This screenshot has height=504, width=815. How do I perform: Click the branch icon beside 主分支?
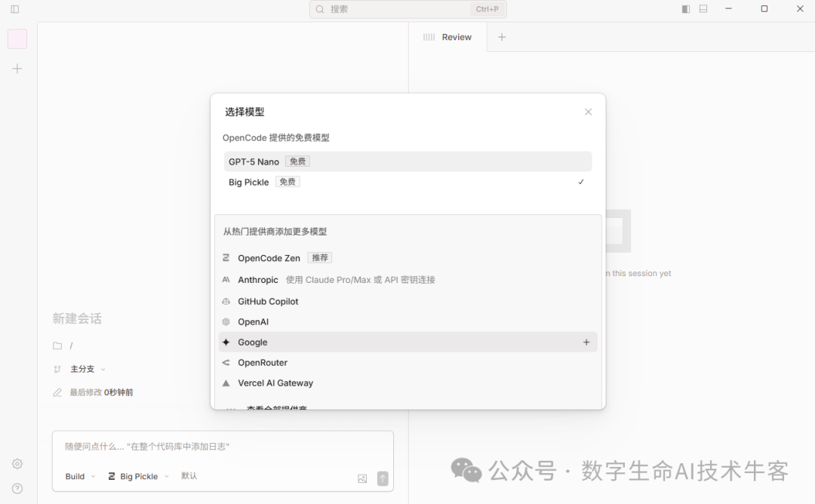tap(57, 369)
